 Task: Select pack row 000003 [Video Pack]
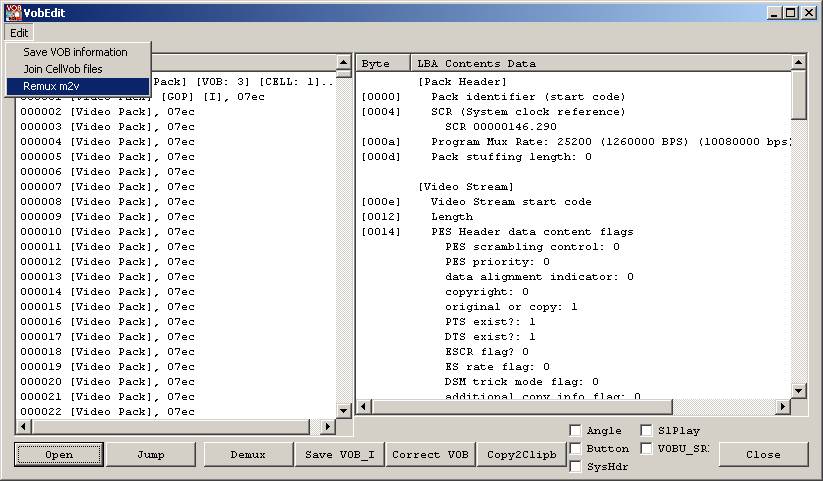pyautogui.click(x=108, y=127)
